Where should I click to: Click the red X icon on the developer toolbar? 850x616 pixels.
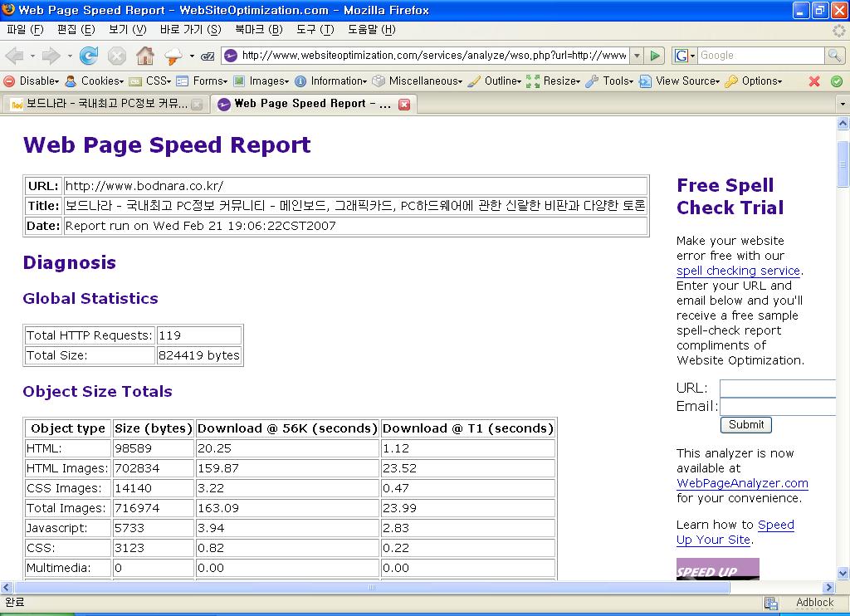813,81
